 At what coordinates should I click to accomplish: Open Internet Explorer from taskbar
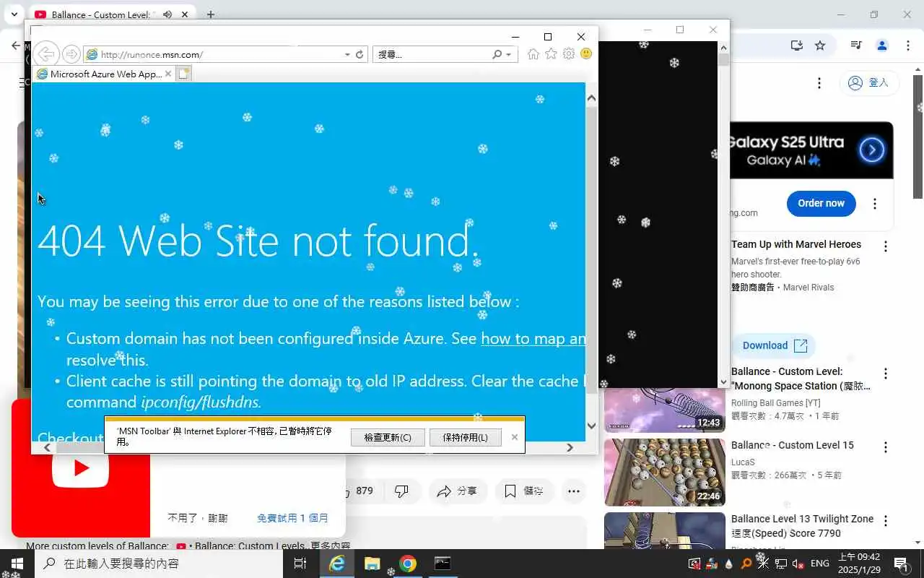point(337,564)
